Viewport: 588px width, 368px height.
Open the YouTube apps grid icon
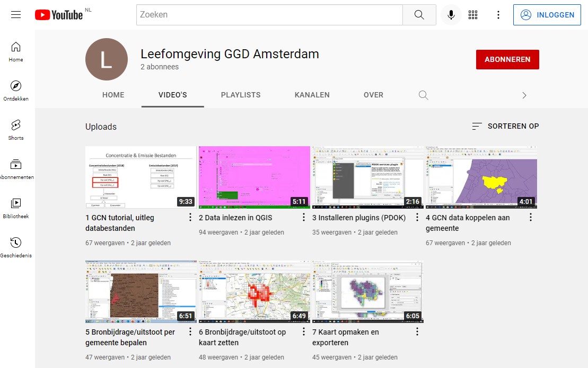click(473, 15)
